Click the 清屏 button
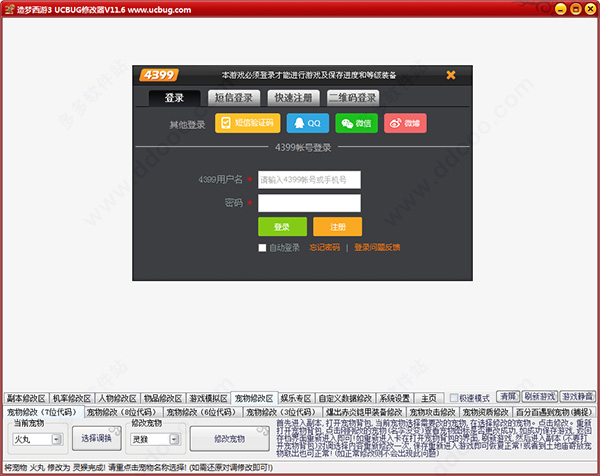The height and width of the screenshot is (476, 600). (508, 396)
